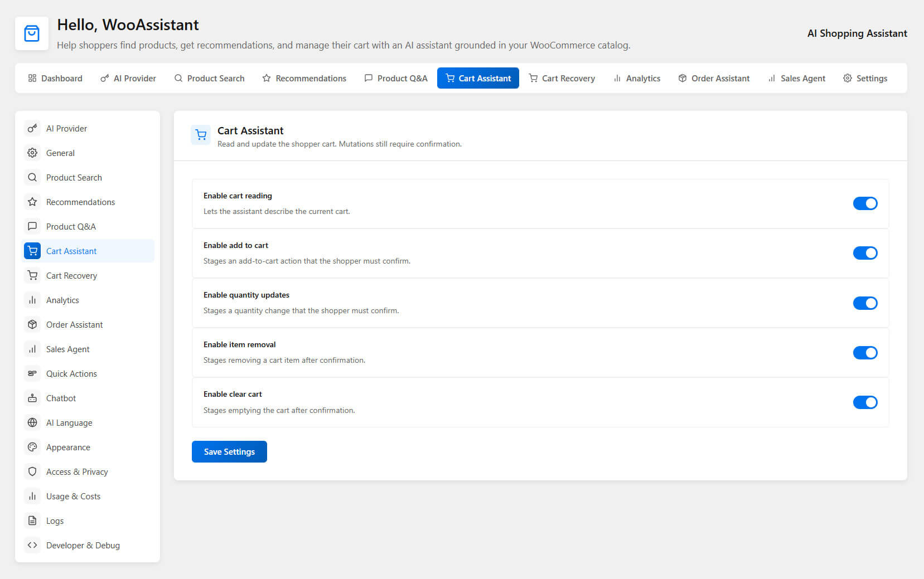Click the Save Settings button
924x579 pixels.
229,451
